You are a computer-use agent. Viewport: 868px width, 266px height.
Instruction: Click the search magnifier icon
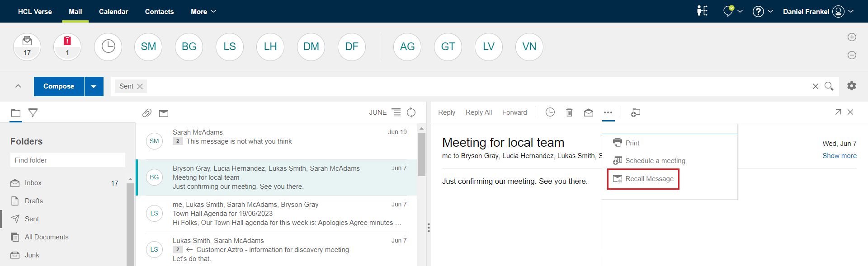pyautogui.click(x=829, y=86)
